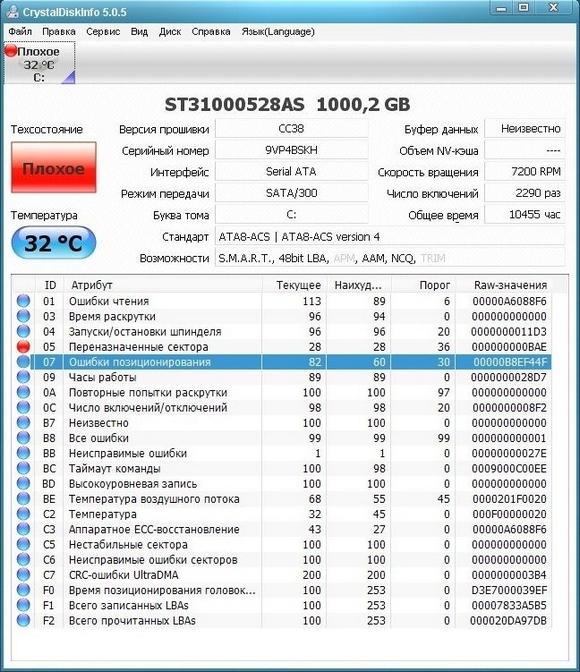
Task: Click raw value 0000000003B4 of CRC-ошибки
Action: pyautogui.click(x=509, y=575)
